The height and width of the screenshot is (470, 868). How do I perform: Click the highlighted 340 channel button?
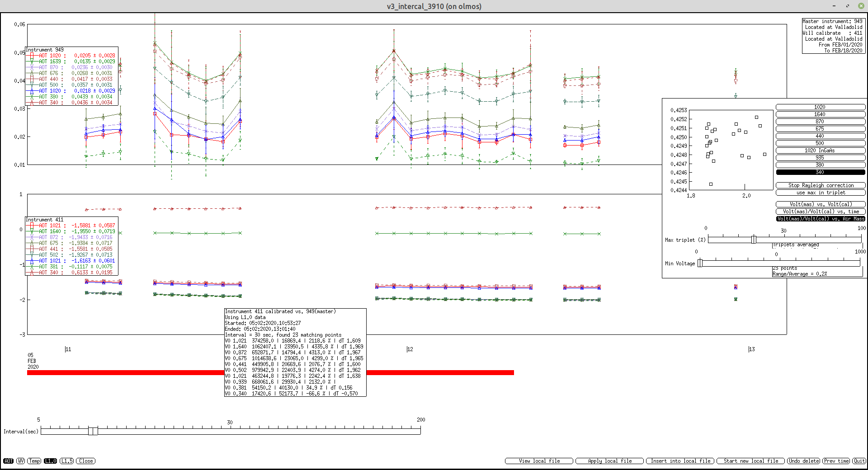tap(820, 172)
